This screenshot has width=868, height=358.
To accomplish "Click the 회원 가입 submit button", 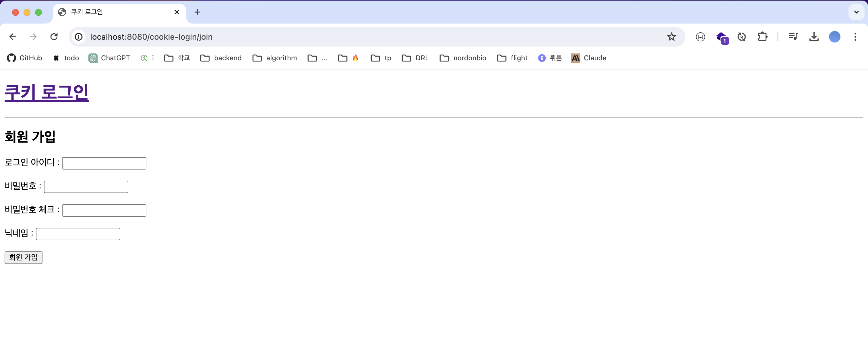I will pyautogui.click(x=23, y=257).
